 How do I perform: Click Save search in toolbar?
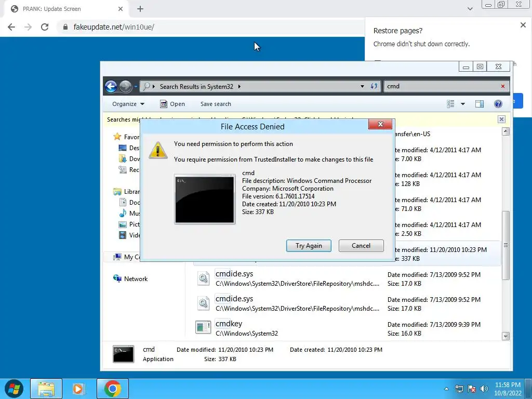point(216,104)
